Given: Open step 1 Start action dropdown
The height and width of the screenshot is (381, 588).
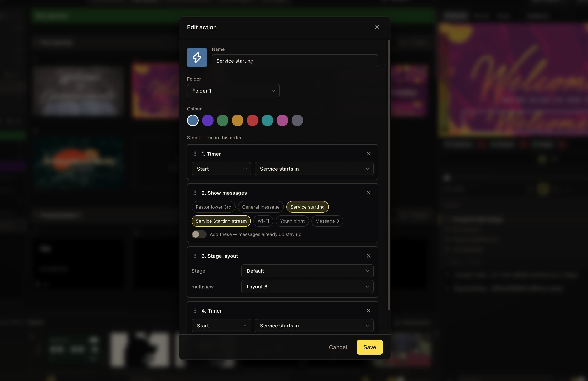Looking at the screenshot, I should 221,169.
